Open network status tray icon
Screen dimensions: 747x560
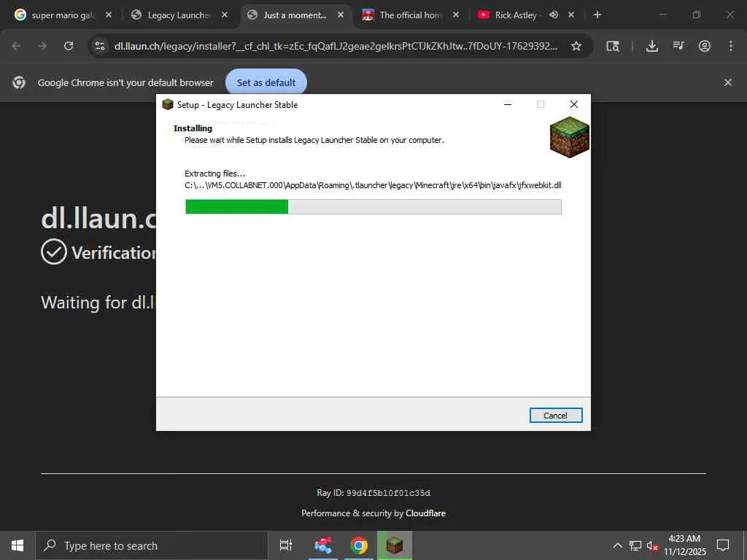pos(635,545)
